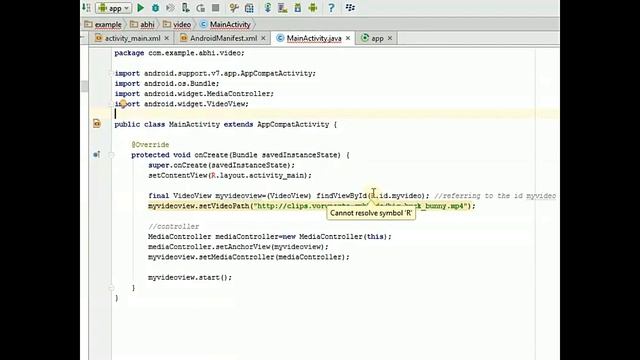Click the Debug app bug icon
The width and height of the screenshot is (640, 360).
click(x=156, y=8)
